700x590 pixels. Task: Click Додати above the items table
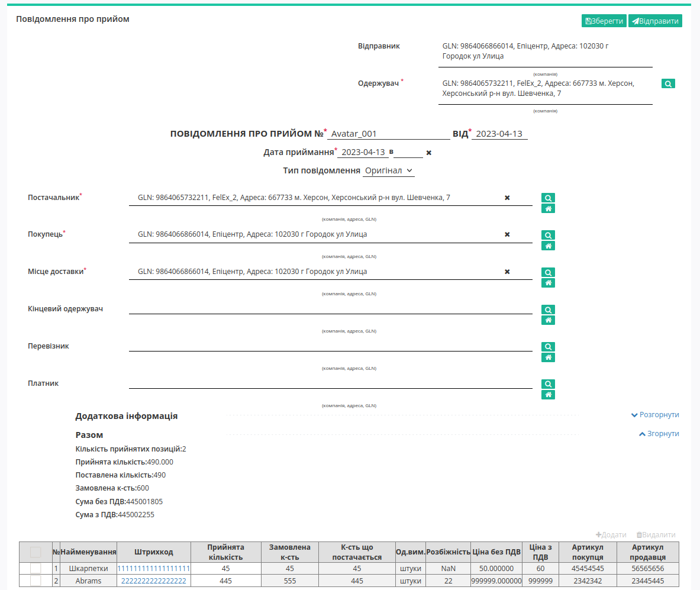pos(611,534)
